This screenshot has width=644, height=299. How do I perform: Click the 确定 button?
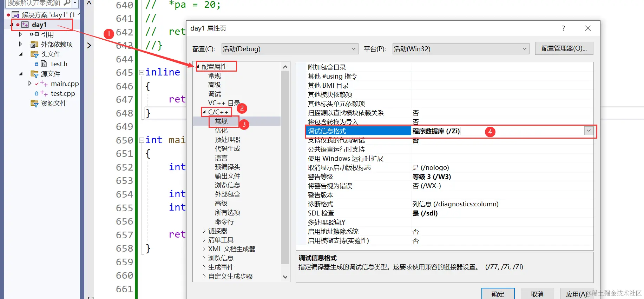click(x=498, y=294)
